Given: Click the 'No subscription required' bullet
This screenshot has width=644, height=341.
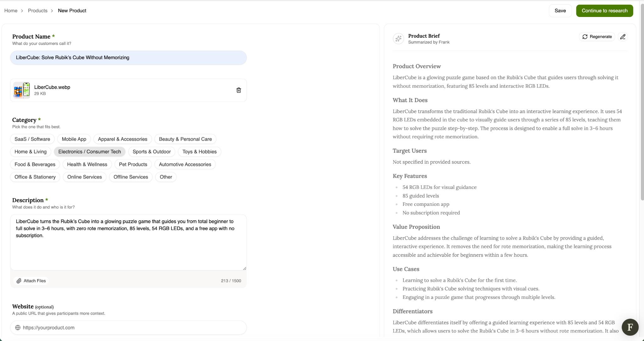Looking at the screenshot, I should 431,213.
